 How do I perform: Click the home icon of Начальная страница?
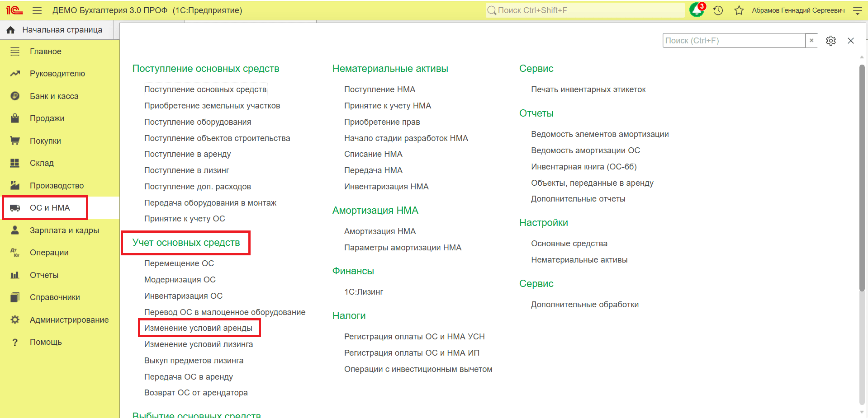pyautogui.click(x=10, y=30)
